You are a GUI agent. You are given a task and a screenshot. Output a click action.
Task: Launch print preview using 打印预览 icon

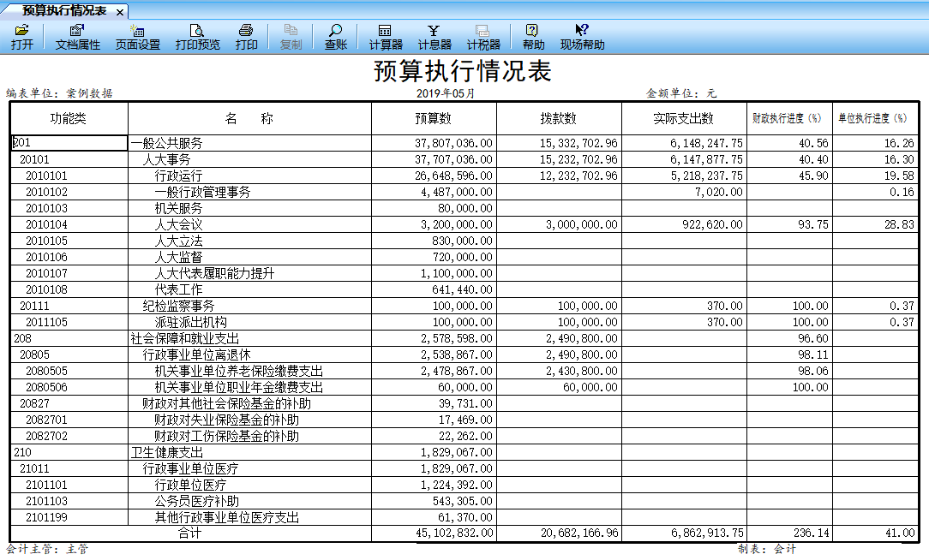point(199,36)
